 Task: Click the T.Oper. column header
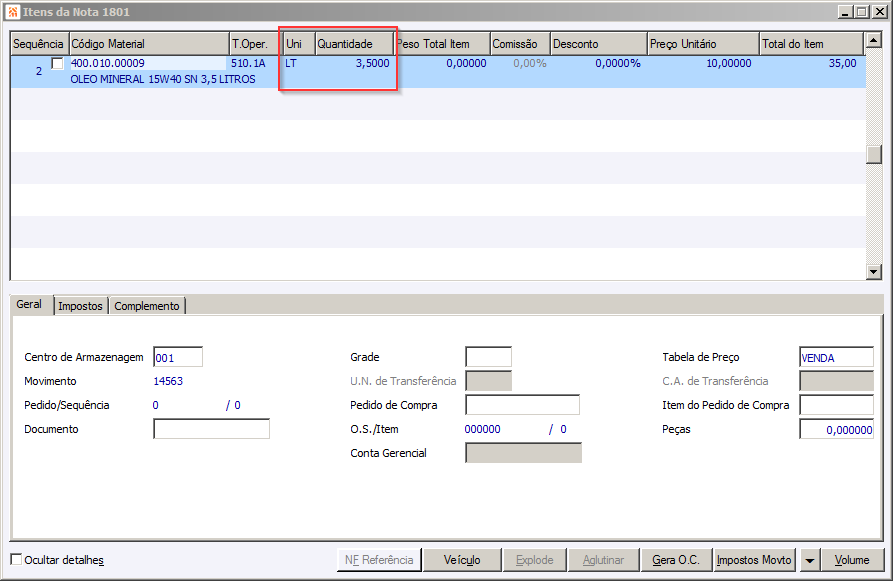(256, 44)
